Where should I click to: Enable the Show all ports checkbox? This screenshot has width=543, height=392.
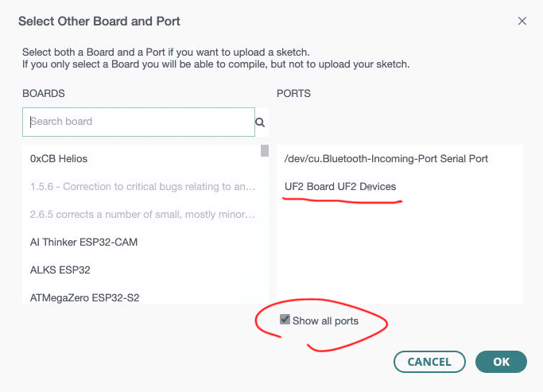(x=285, y=320)
